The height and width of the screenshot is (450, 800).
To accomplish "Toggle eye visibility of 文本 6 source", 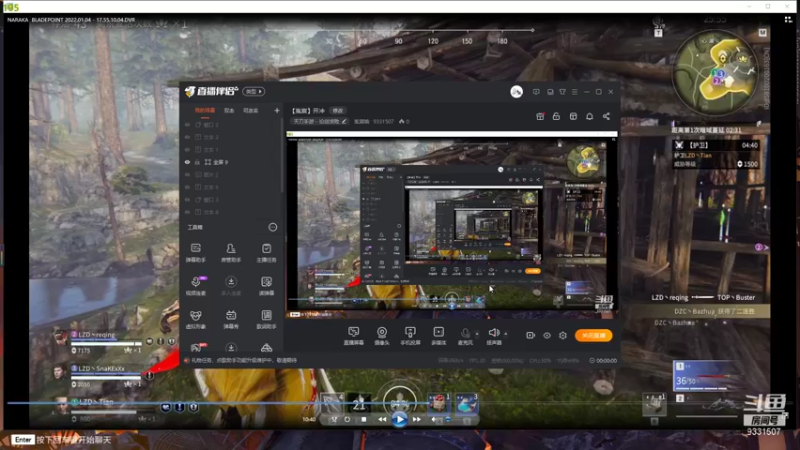I will point(187,212).
